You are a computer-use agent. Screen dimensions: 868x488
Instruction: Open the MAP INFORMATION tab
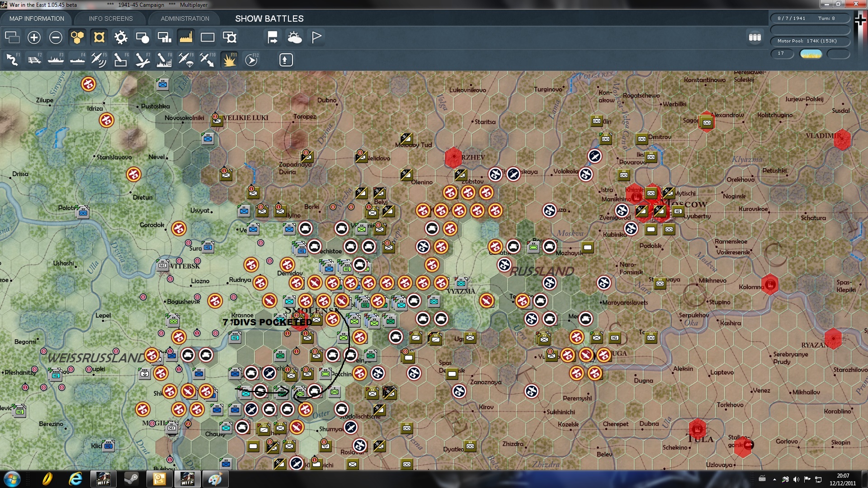tap(37, 19)
